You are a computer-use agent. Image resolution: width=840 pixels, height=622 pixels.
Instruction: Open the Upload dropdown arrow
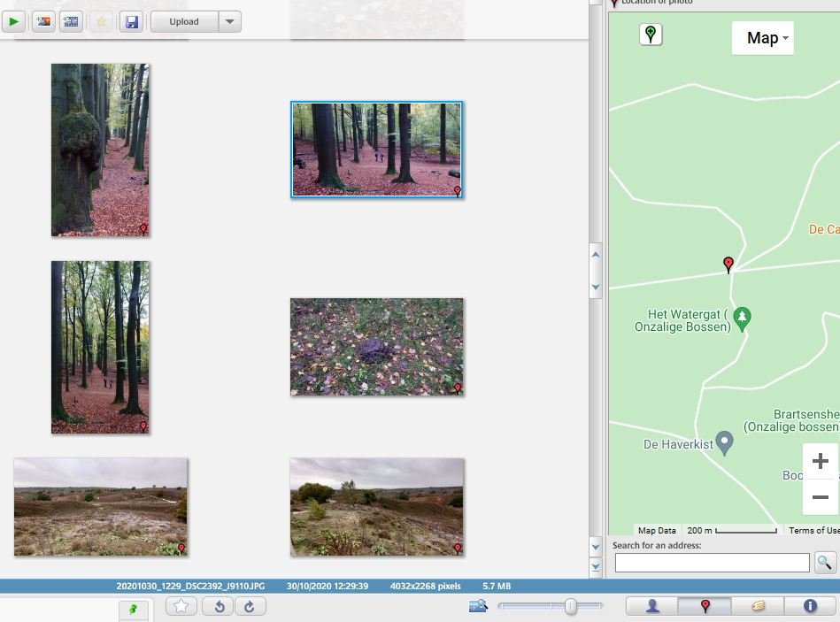click(x=229, y=21)
